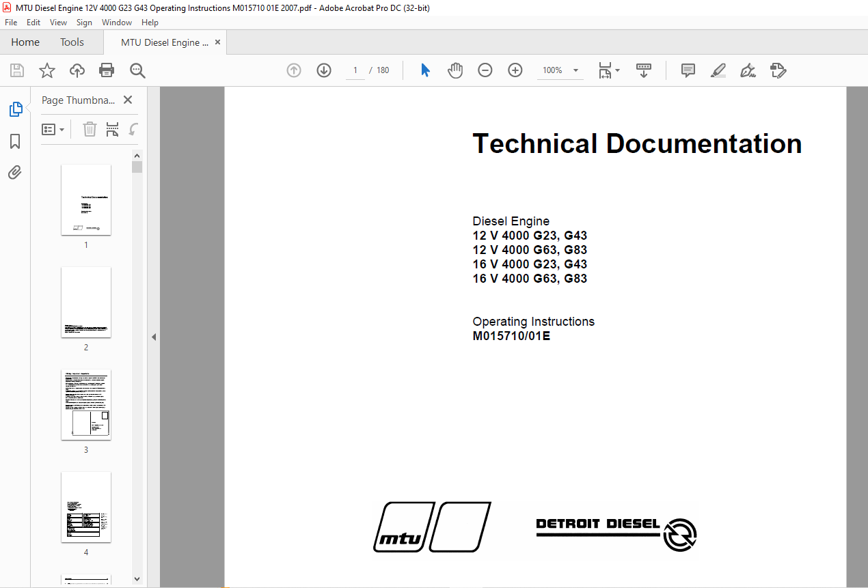Select page 4 thumbnail
This screenshot has height=588, width=868.
[86, 507]
